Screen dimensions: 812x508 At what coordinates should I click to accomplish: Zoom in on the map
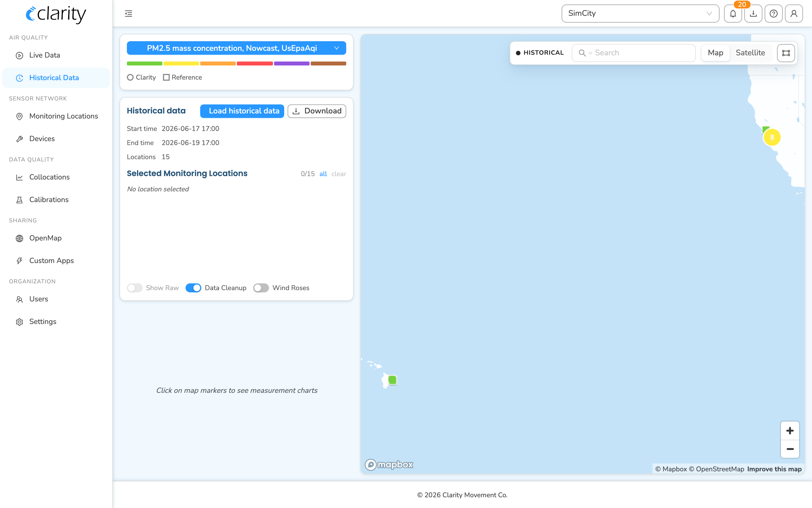point(790,431)
